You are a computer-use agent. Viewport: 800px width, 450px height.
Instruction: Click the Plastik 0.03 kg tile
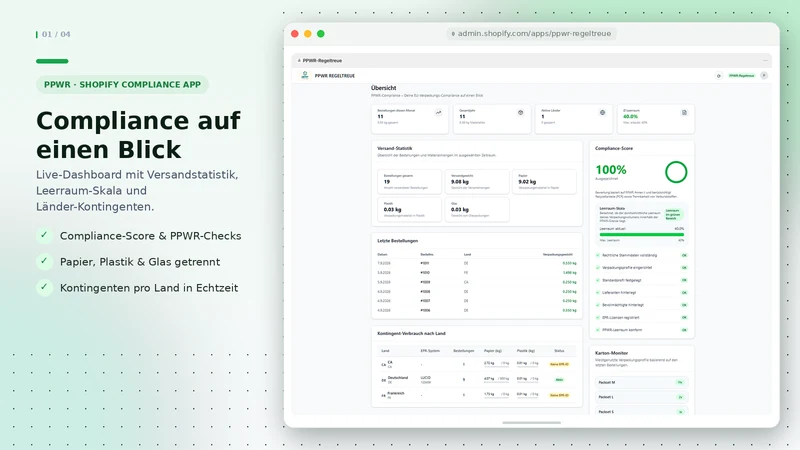[409, 209]
